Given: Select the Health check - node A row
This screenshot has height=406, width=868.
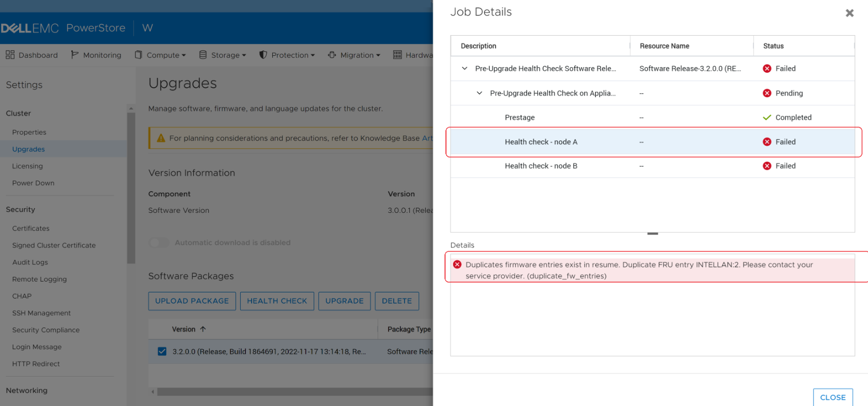Looking at the screenshot, I should tap(653, 142).
